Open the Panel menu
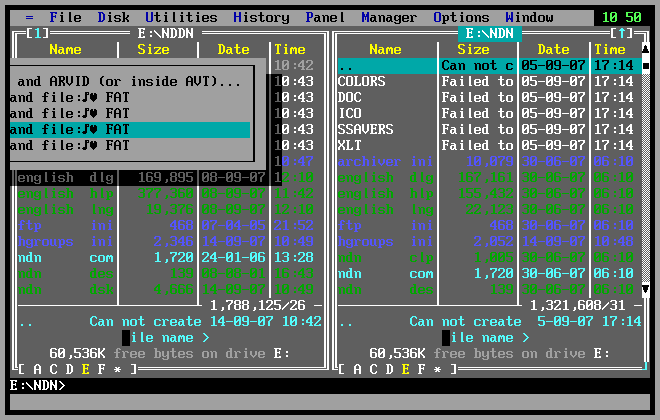The image size is (660, 420). (x=325, y=17)
